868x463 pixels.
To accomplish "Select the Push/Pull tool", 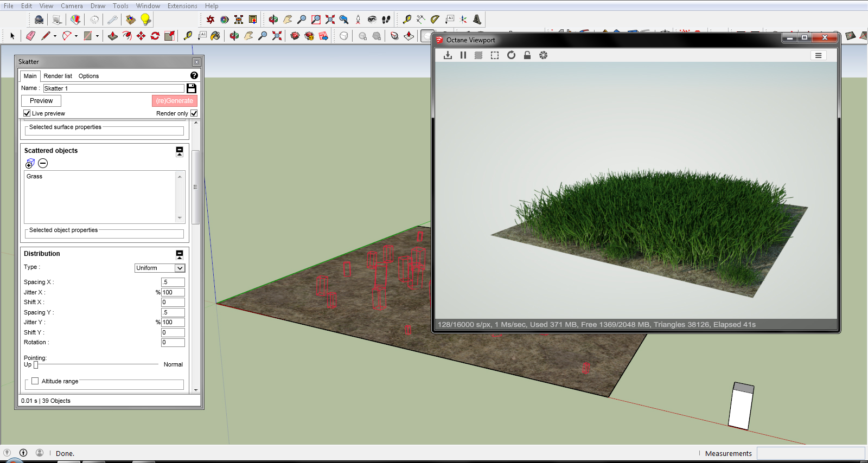I will tap(113, 36).
